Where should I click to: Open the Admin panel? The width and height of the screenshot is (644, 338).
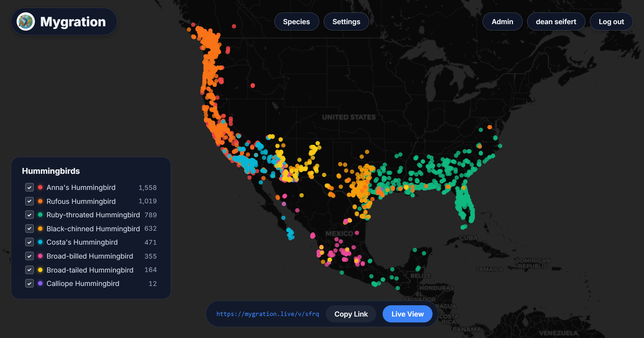tap(502, 21)
